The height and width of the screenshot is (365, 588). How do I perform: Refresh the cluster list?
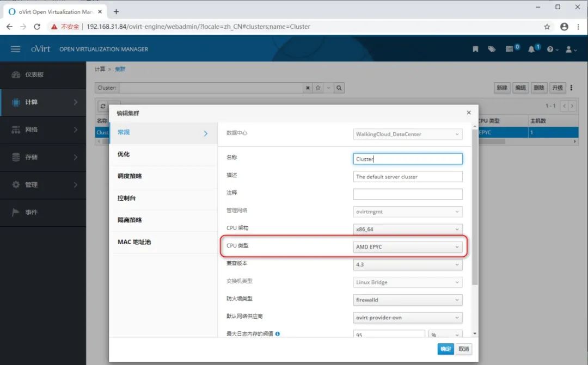103,107
